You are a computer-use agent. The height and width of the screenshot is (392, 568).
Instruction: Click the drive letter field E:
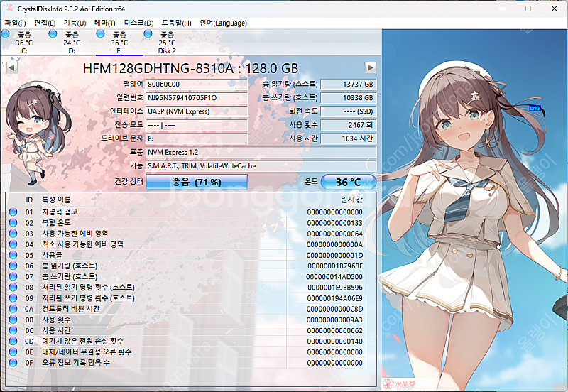(x=197, y=138)
